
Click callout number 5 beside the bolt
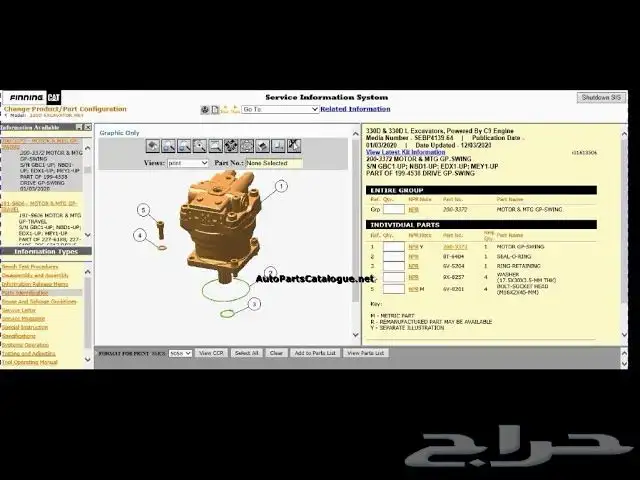144,210
